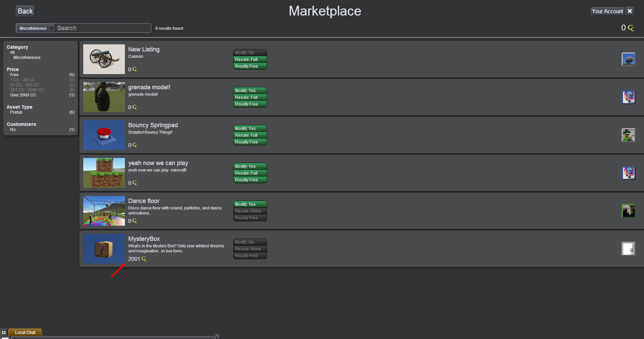Filter by Free price range
This screenshot has width=644, height=339.
pos(14,75)
